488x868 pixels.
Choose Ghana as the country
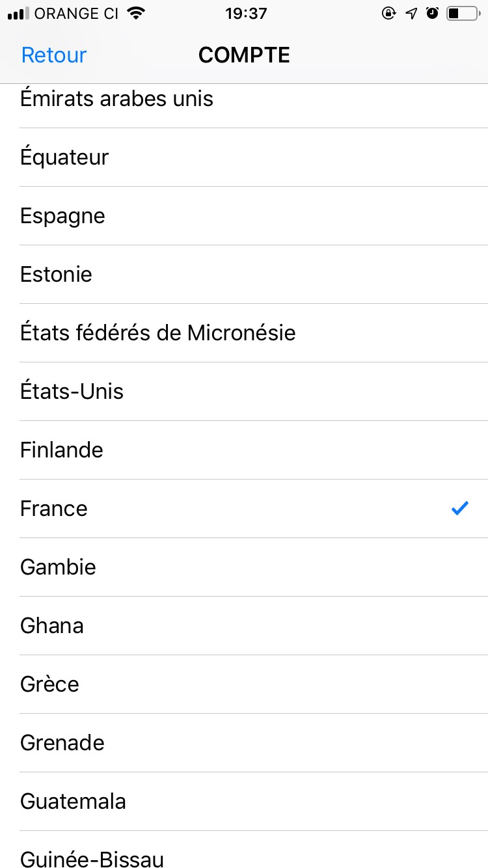[52, 626]
